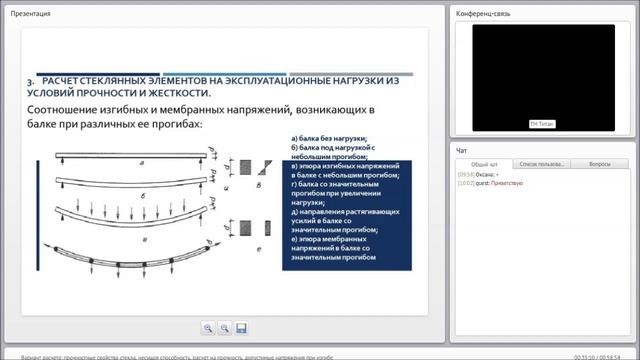
Task: Click the black conference video window
Action: [x=543, y=78]
